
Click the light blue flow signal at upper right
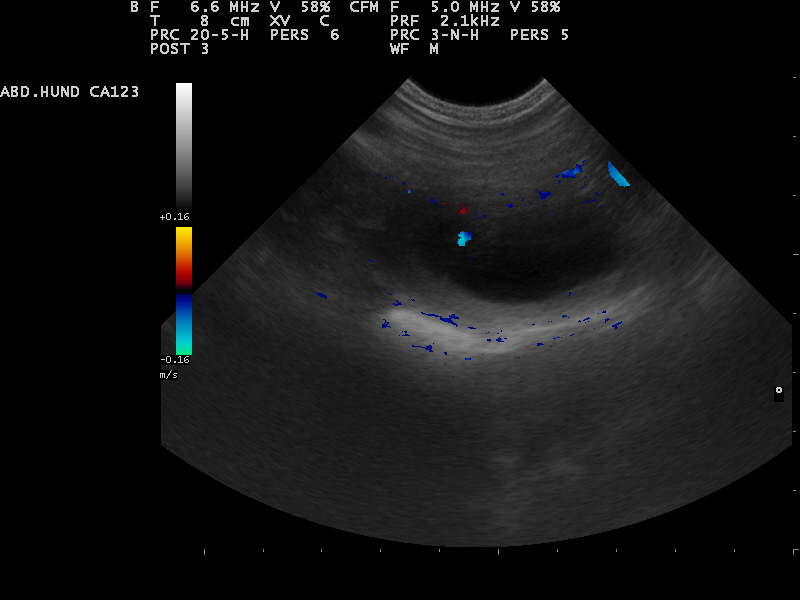(619, 175)
